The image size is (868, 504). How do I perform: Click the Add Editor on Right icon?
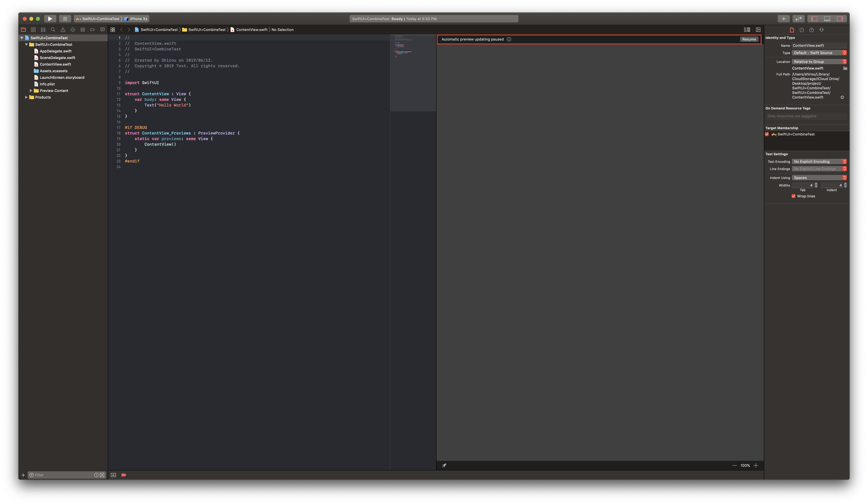(x=758, y=30)
